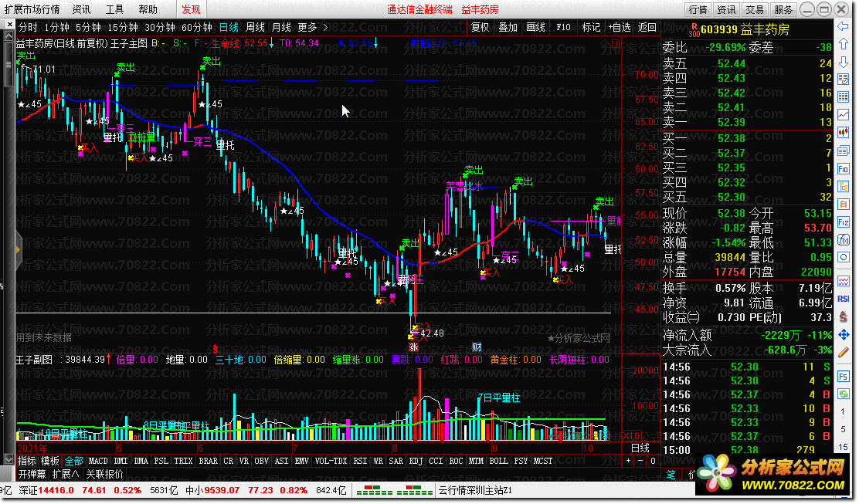Switch to 5分钟 timeframe
This screenshot has width=859, height=504.
(88, 27)
